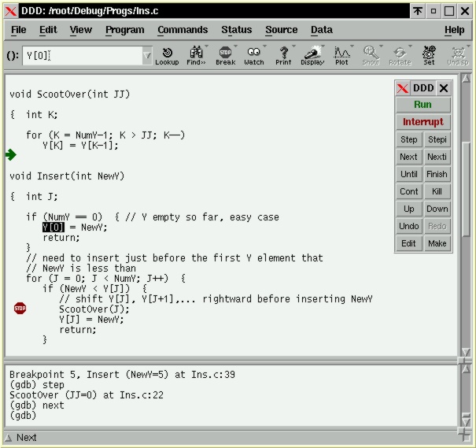Click the Display toolbar icon

(312, 55)
